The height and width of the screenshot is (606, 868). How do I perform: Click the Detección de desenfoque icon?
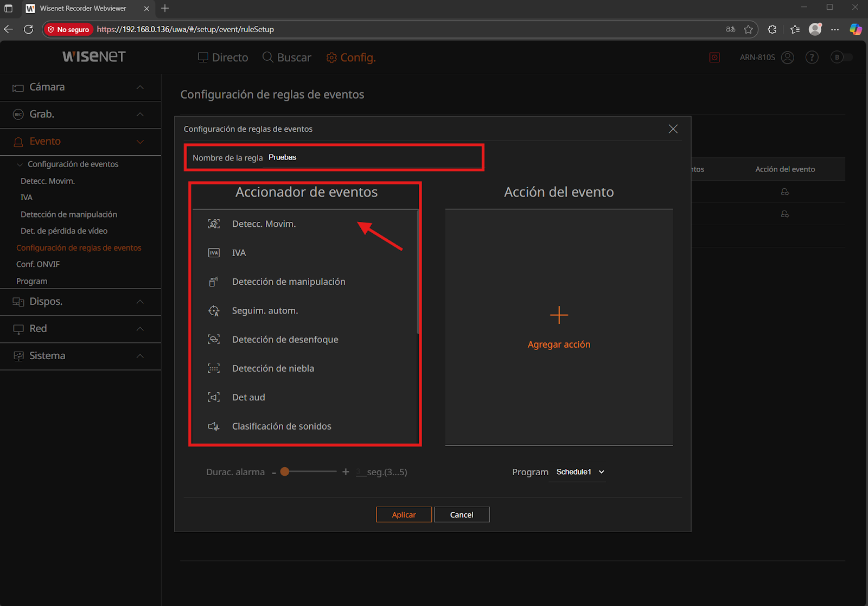[x=214, y=340]
